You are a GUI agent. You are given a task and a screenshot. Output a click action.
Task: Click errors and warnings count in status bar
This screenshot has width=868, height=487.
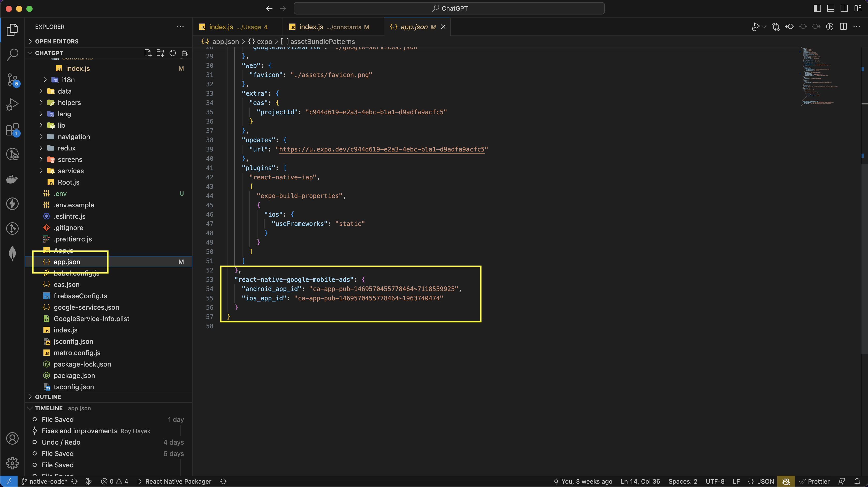click(x=115, y=481)
